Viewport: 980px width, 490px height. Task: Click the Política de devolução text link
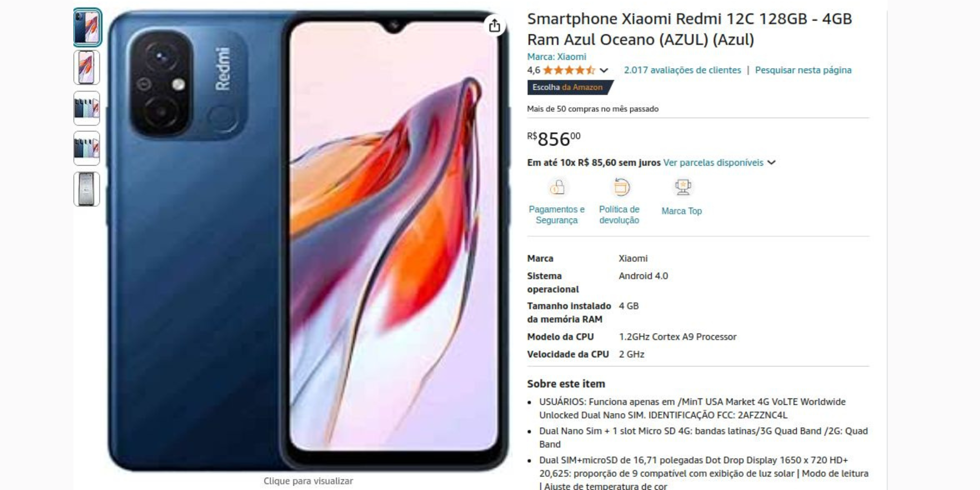click(619, 215)
